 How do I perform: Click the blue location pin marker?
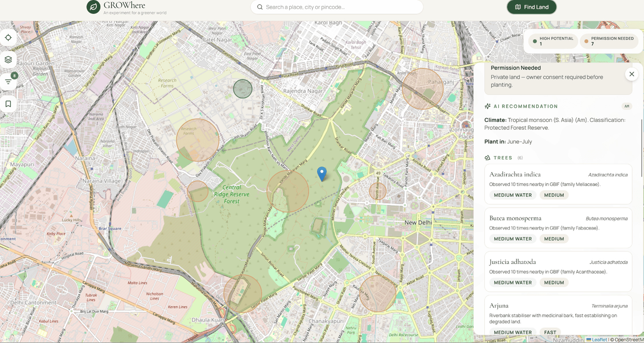(x=322, y=174)
